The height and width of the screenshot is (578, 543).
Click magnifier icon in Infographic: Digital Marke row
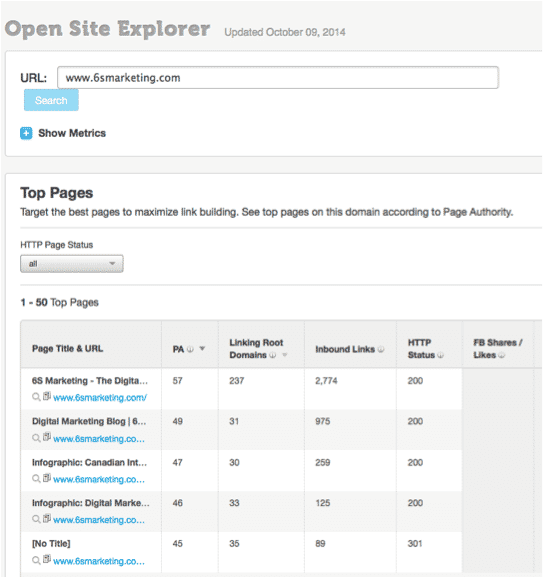pos(36,519)
